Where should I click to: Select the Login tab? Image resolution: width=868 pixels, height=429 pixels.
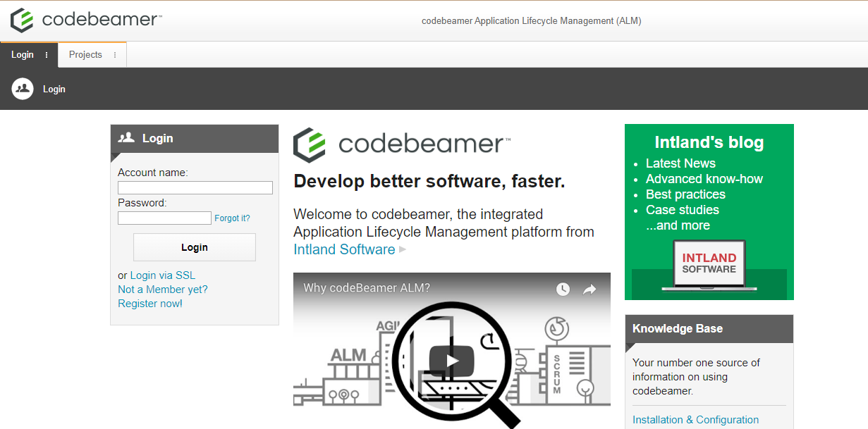click(x=21, y=54)
